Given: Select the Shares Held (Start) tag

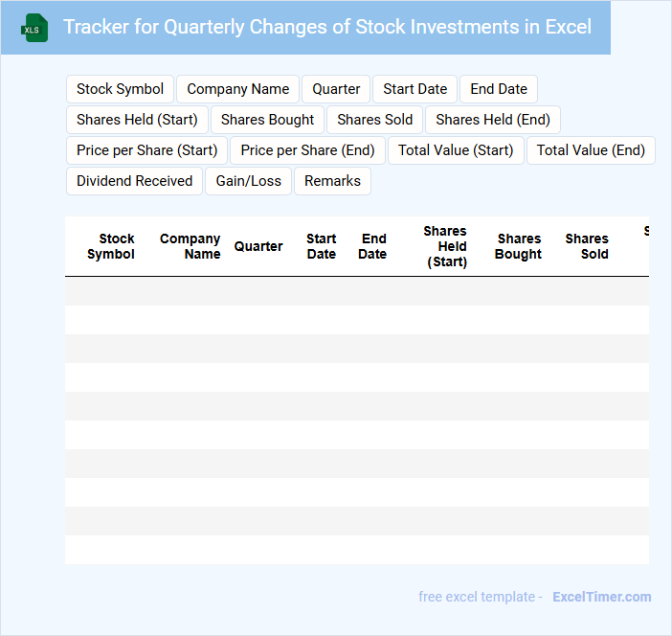Looking at the screenshot, I should click(x=137, y=120).
